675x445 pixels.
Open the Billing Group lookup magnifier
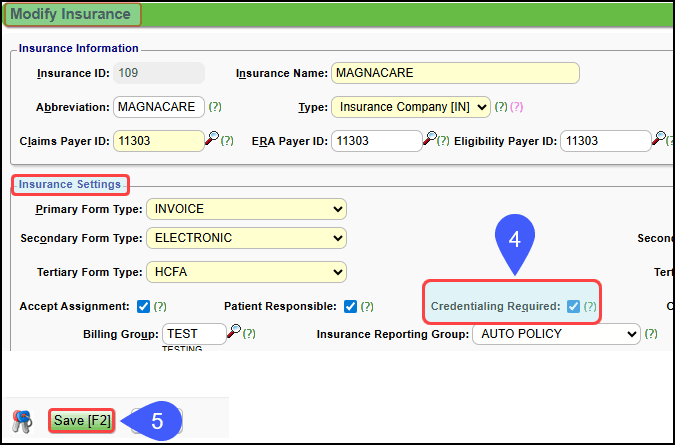(233, 331)
